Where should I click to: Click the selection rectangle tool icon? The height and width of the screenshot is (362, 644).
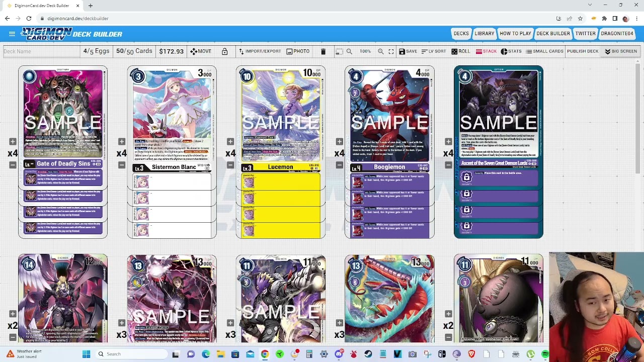click(339, 51)
